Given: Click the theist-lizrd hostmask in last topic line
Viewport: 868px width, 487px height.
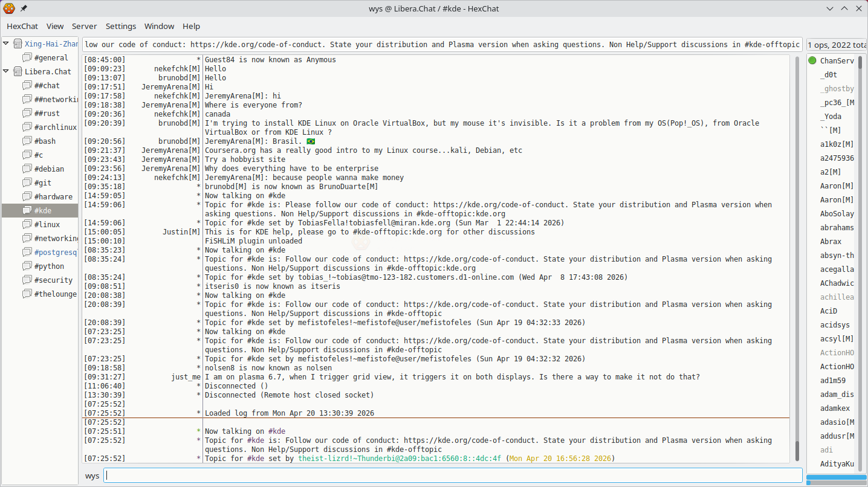Looking at the screenshot, I should (400, 459).
